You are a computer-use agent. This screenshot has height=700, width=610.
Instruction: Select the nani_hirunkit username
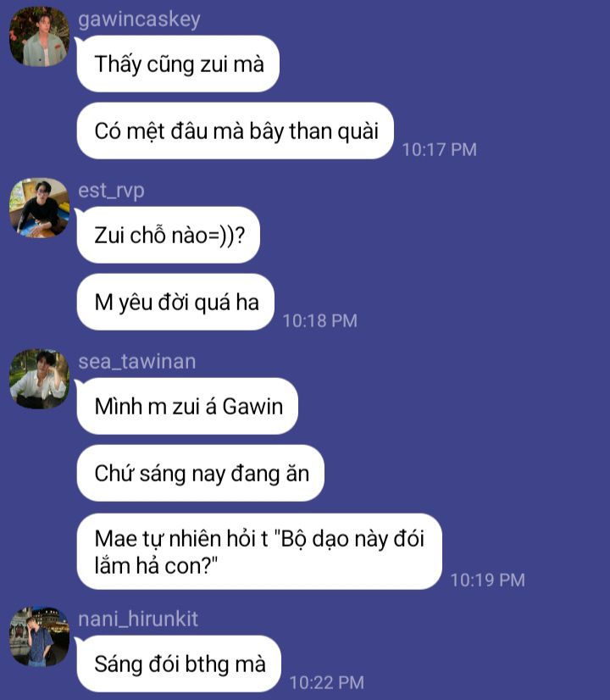[138, 619]
